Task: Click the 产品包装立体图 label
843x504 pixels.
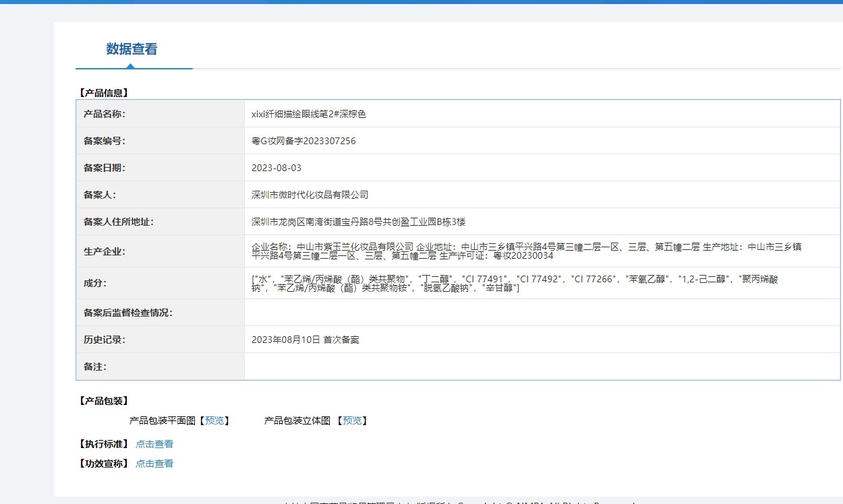Action: pos(297,420)
